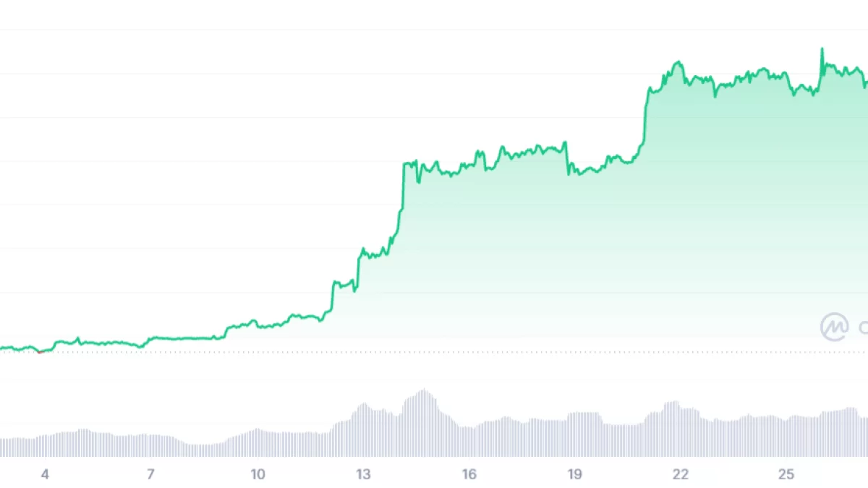Click the steep price jump above date 14
This screenshot has width=868, height=488.
[x=402, y=188]
